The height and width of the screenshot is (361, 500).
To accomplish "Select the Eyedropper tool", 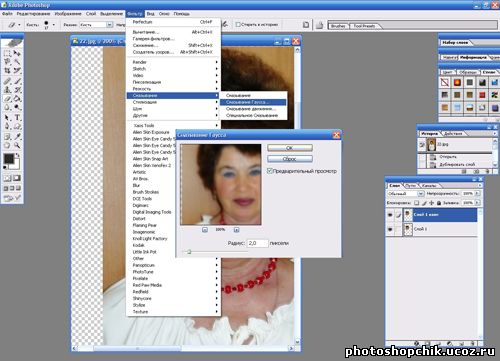I will pos(17,136).
